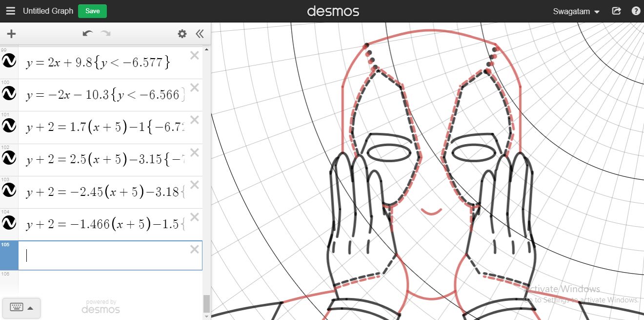Open graph settings with the gear icon

pos(182,34)
